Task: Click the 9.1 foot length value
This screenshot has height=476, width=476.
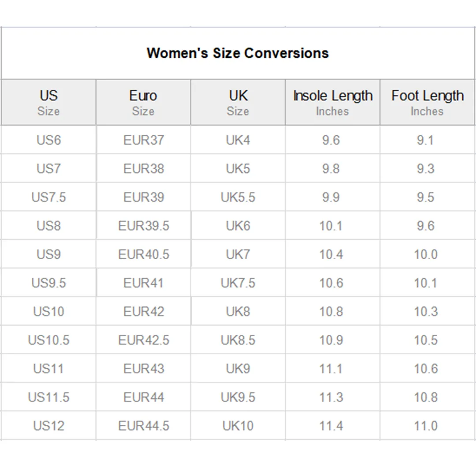Action: [425, 140]
